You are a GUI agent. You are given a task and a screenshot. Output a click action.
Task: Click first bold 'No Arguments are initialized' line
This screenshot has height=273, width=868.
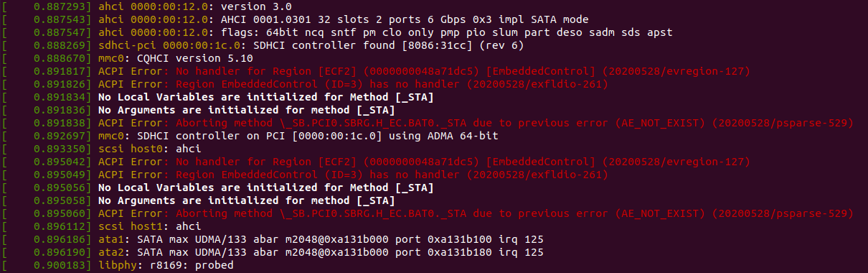tap(246, 111)
